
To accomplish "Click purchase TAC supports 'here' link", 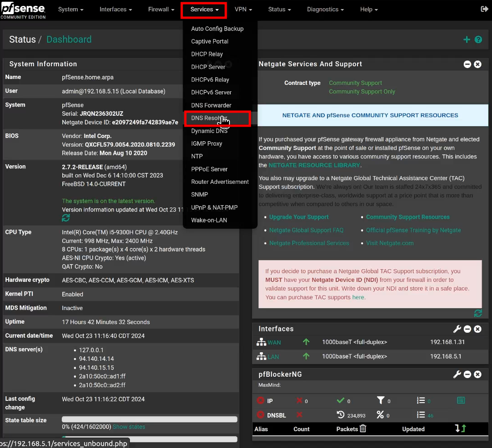I will point(358,297).
